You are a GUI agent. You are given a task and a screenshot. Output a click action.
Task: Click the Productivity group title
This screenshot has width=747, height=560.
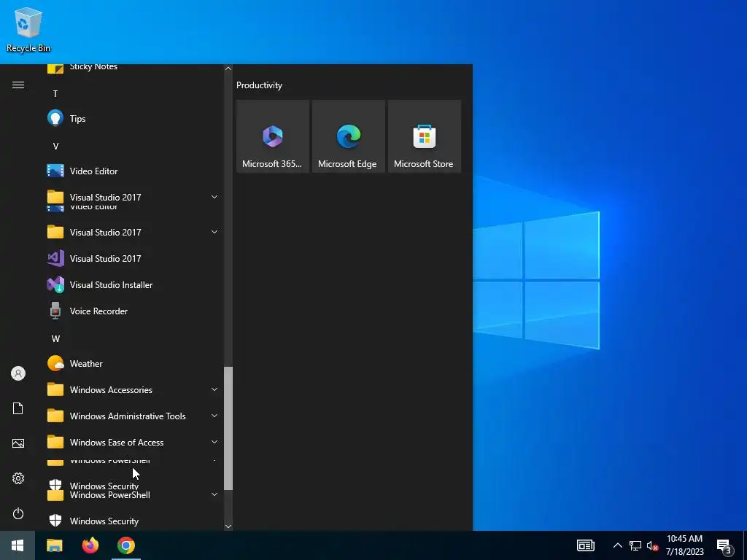tap(259, 85)
